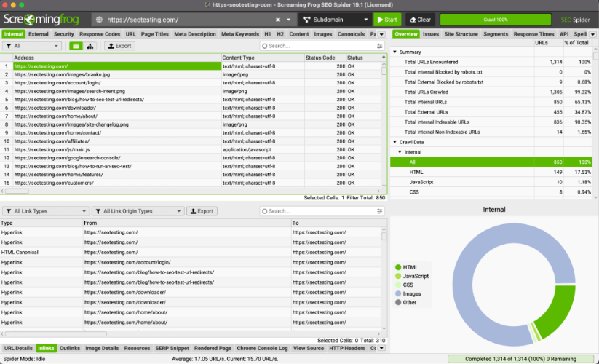This screenshot has width=599, height=364.
Task: Open the Response Times tab
Action: pos(533,34)
